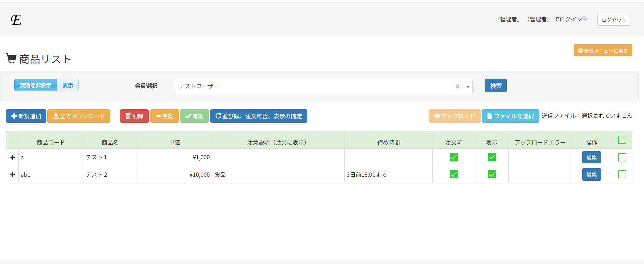Tick the selection checkbox for row テスト１
The width and height of the screenshot is (644, 264).
(622, 157)
